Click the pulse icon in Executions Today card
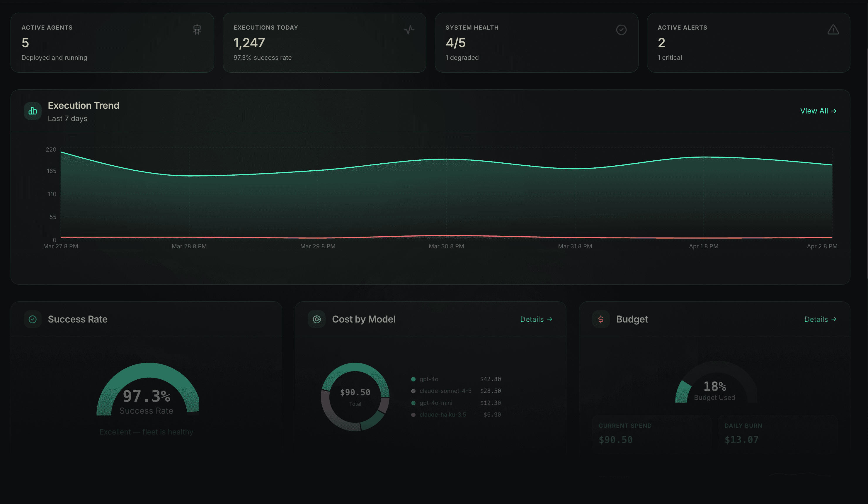The width and height of the screenshot is (868, 504). tap(409, 30)
